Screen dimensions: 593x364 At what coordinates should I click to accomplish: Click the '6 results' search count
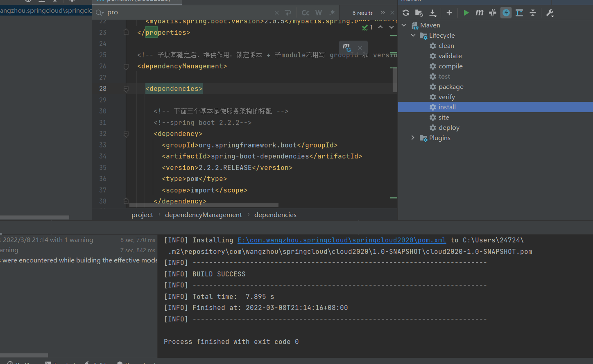(362, 13)
